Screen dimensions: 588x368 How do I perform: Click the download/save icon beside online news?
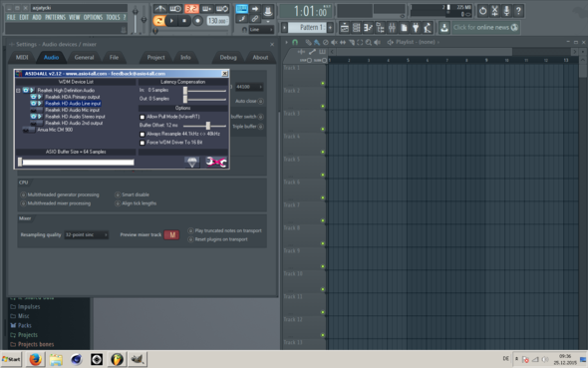click(444, 27)
